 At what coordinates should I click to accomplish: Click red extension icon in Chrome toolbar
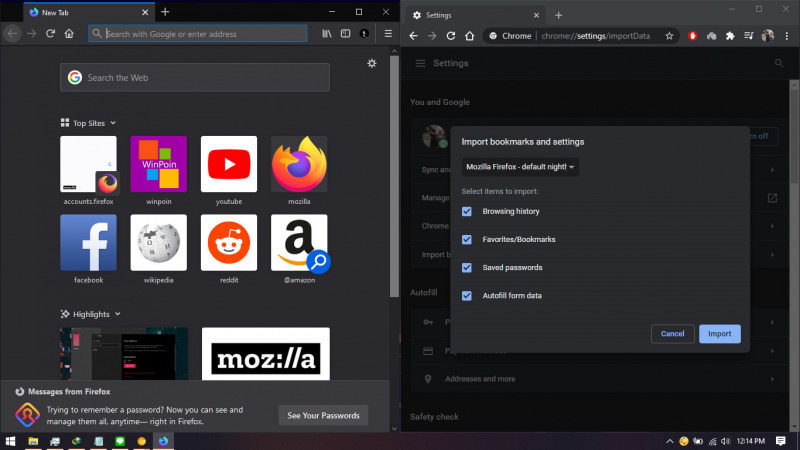(692, 36)
